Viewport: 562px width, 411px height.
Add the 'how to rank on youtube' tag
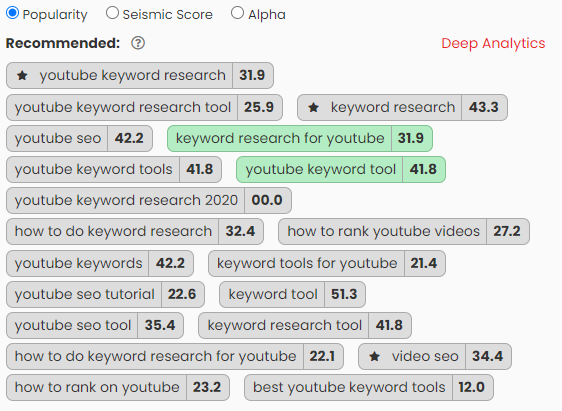pos(118,387)
